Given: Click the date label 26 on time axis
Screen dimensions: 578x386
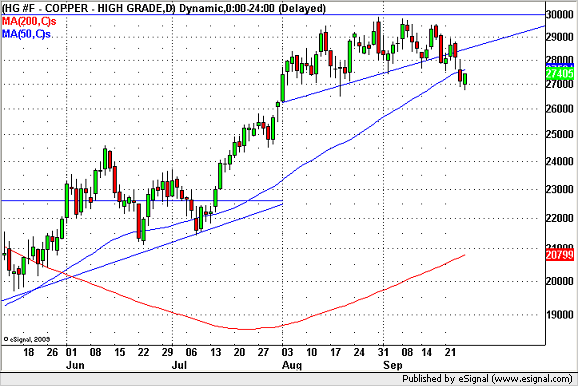Looking at the screenshot, I should pos(52,352).
